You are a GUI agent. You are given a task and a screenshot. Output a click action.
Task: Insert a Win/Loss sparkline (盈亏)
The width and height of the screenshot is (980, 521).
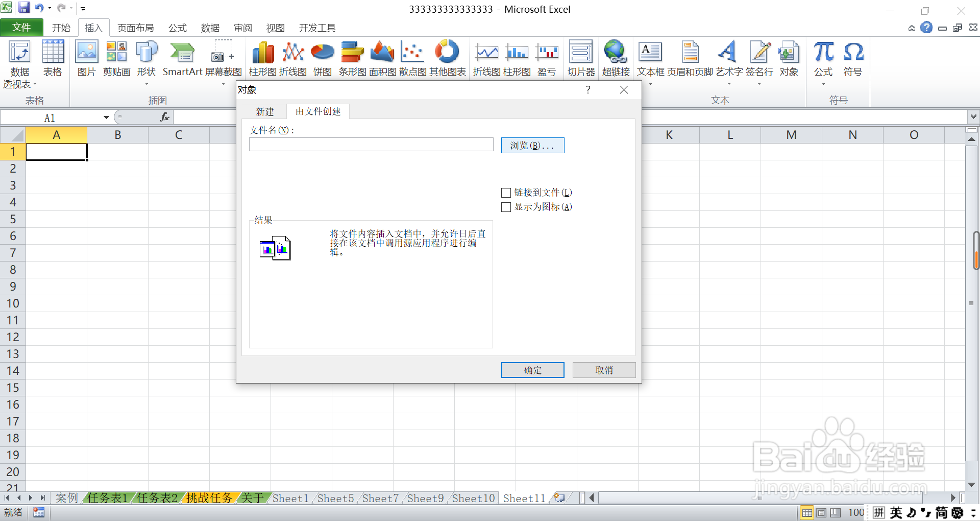(x=547, y=59)
